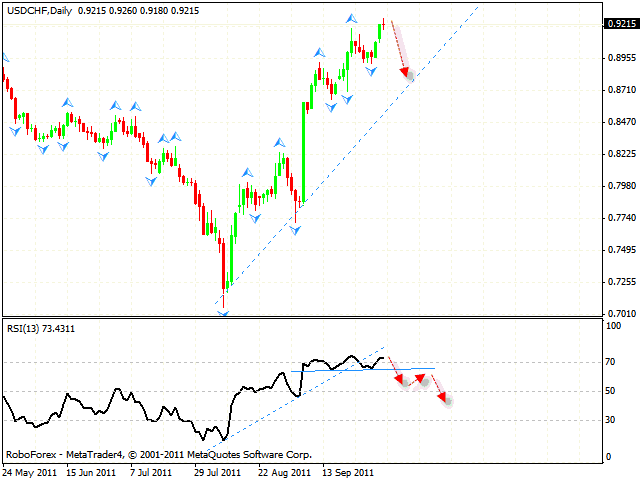Select the 24 May 2011 date label
Image resolution: width=640 pixels, height=480 pixels.
[30, 471]
